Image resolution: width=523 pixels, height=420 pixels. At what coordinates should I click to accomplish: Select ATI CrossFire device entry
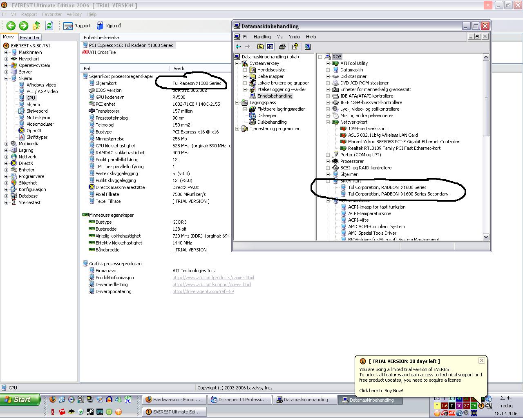pyautogui.click(x=99, y=52)
